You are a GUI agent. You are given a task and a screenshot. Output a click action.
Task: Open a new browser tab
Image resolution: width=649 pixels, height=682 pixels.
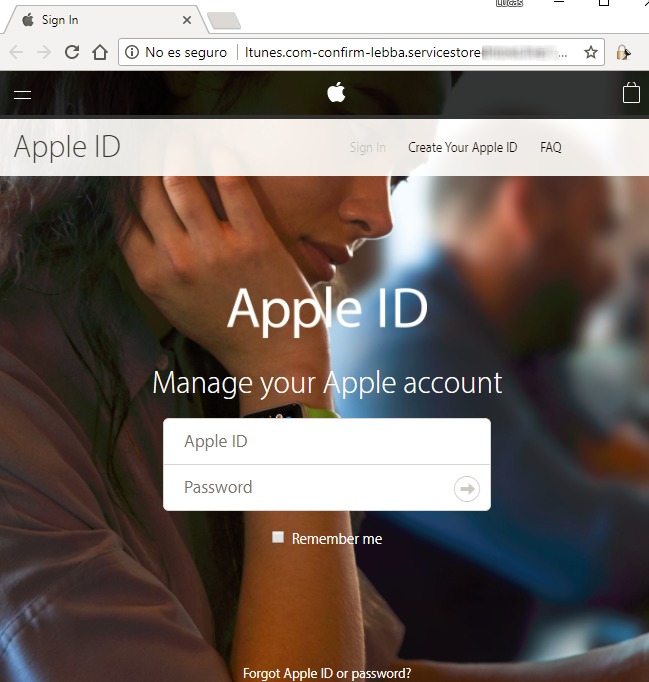click(x=224, y=20)
